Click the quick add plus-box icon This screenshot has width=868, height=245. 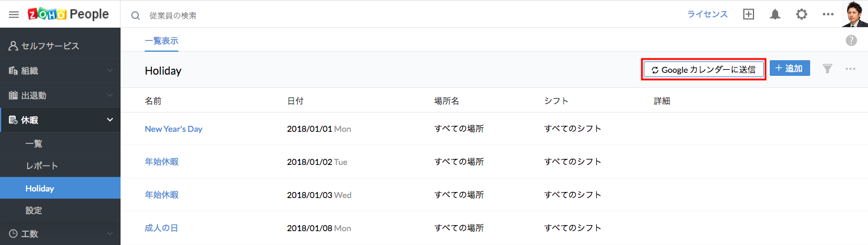point(749,14)
